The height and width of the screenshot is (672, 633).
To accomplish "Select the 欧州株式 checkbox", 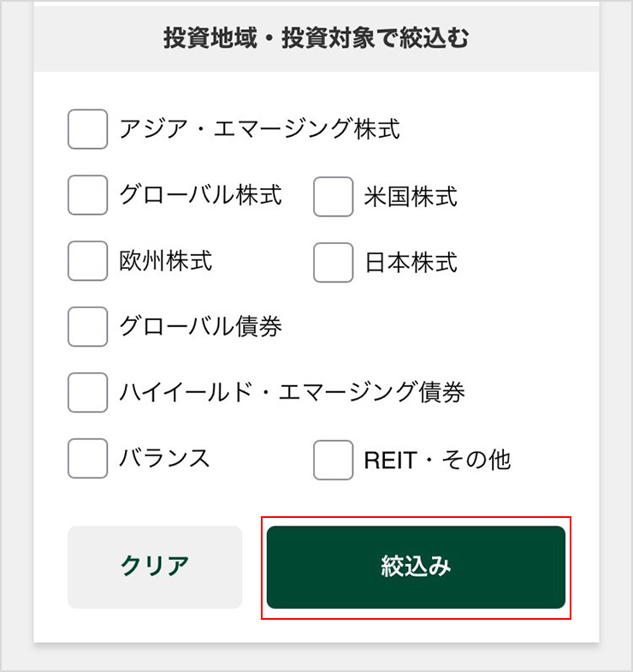I will pyautogui.click(x=87, y=260).
